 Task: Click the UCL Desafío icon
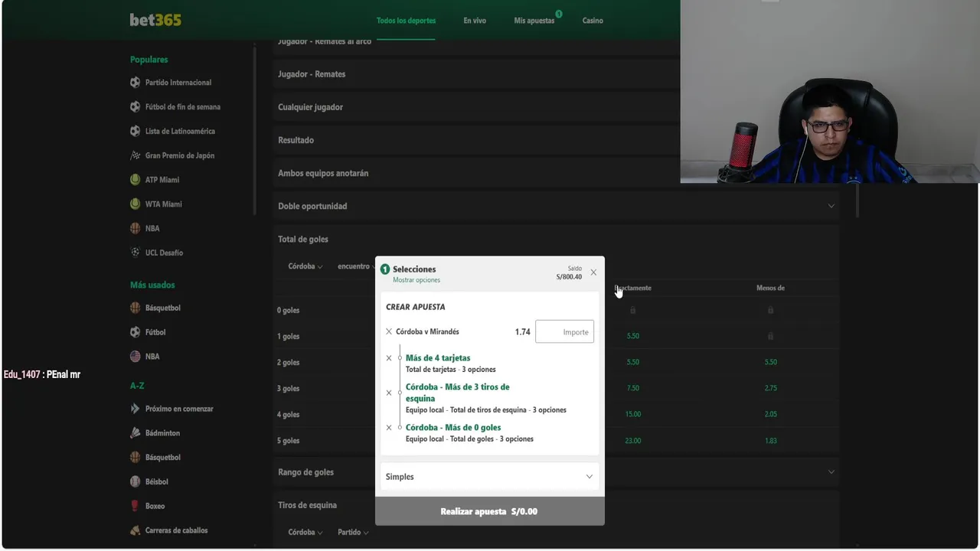(135, 253)
